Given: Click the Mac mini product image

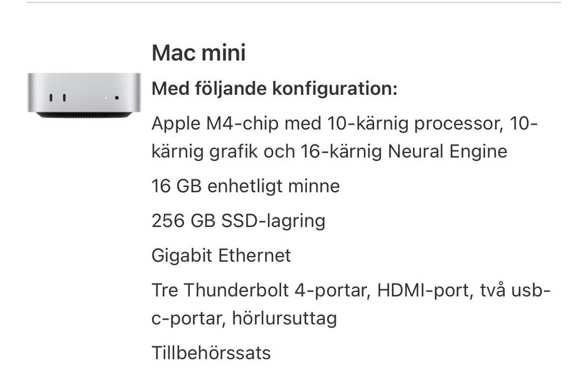Looking at the screenshot, I should pyautogui.click(x=84, y=95).
